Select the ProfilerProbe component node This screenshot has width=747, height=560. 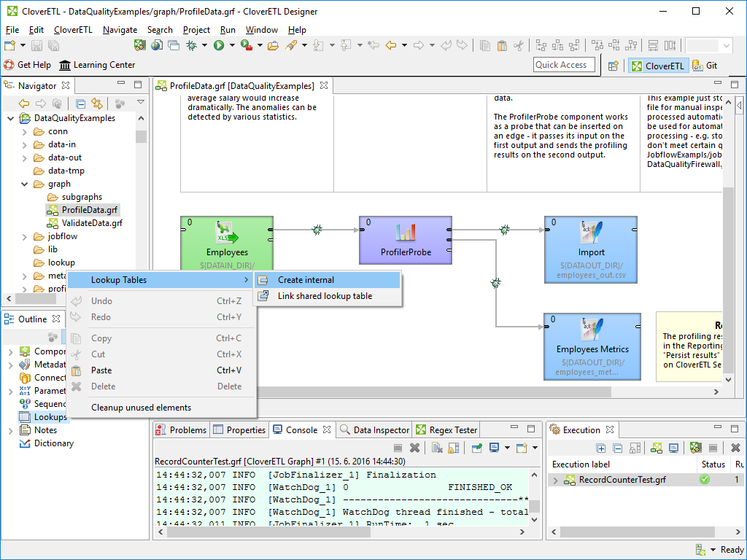click(406, 239)
